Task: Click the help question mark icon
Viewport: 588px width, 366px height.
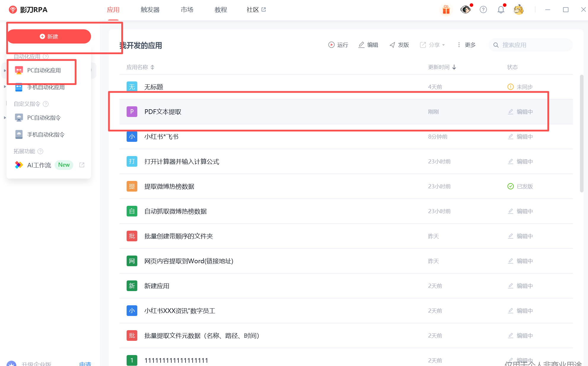Action: coord(483,10)
